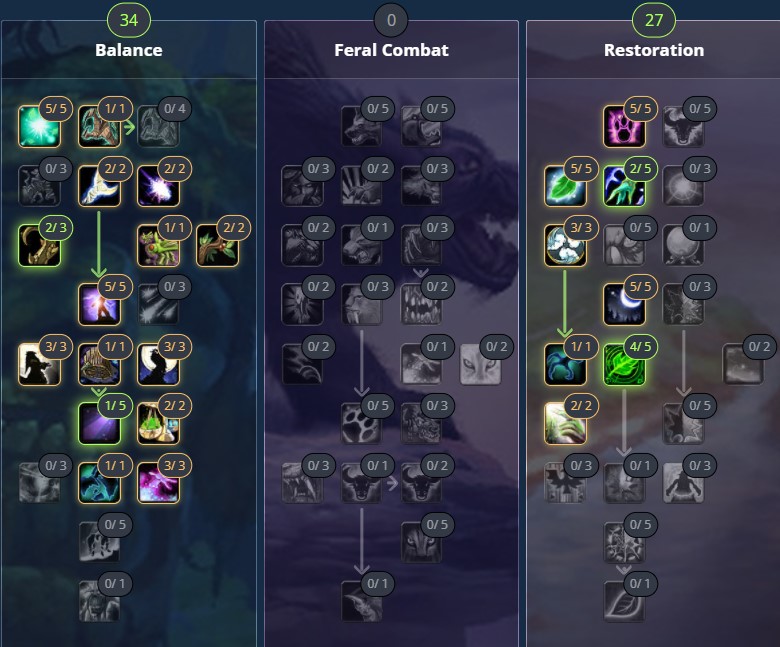Select the greyed 0/4 talent beside the treant icon
780x647 pixels.
[x=158, y=126]
